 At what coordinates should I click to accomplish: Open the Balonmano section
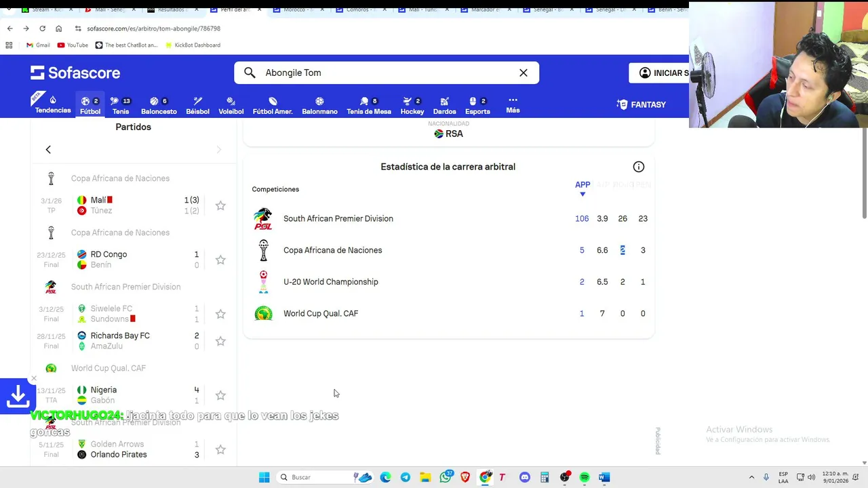pos(319,105)
